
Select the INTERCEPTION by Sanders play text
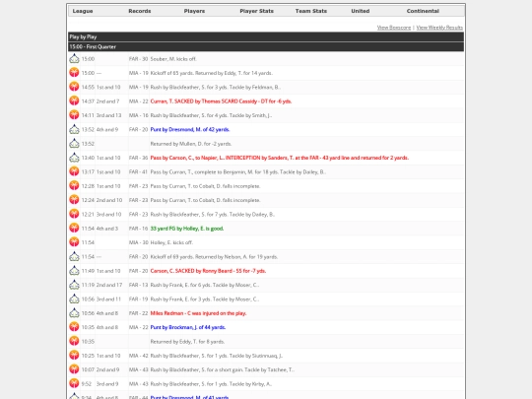(x=280, y=158)
